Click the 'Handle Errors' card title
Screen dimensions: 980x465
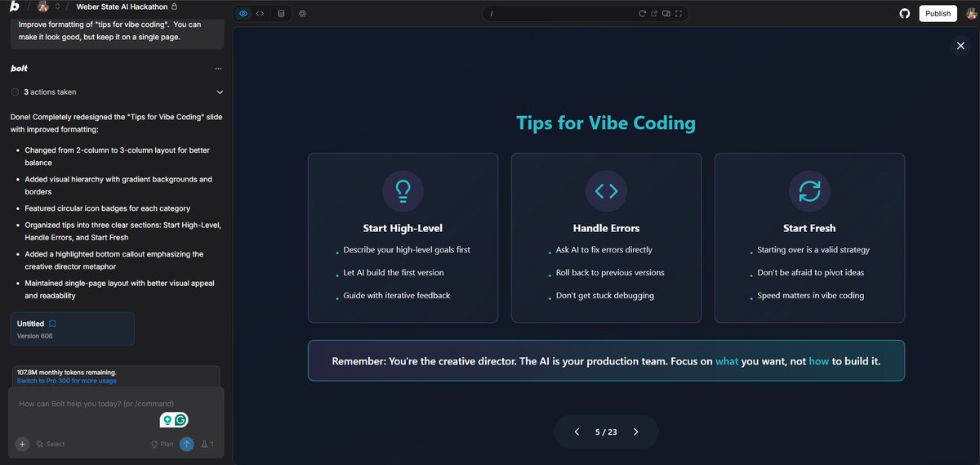click(x=606, y=228)
